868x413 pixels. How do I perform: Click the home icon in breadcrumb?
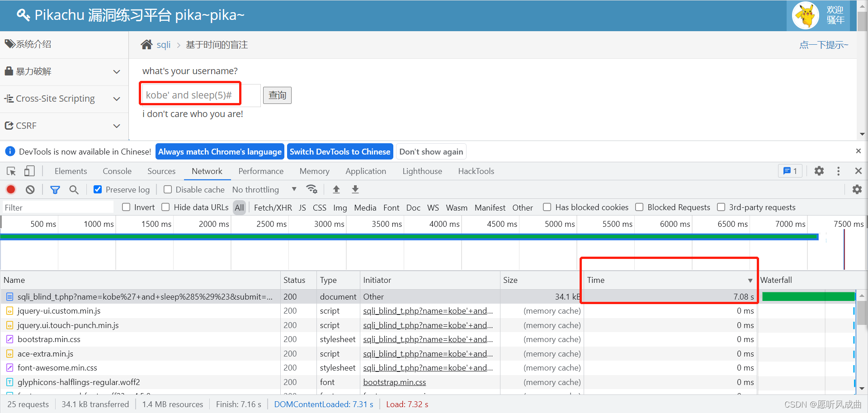(x=146, y=44)
